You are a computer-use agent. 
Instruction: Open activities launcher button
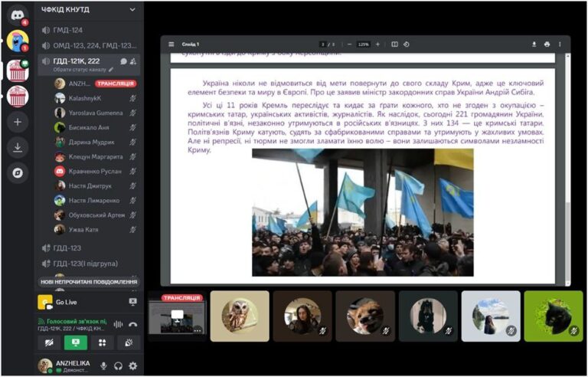click(101, 343)
